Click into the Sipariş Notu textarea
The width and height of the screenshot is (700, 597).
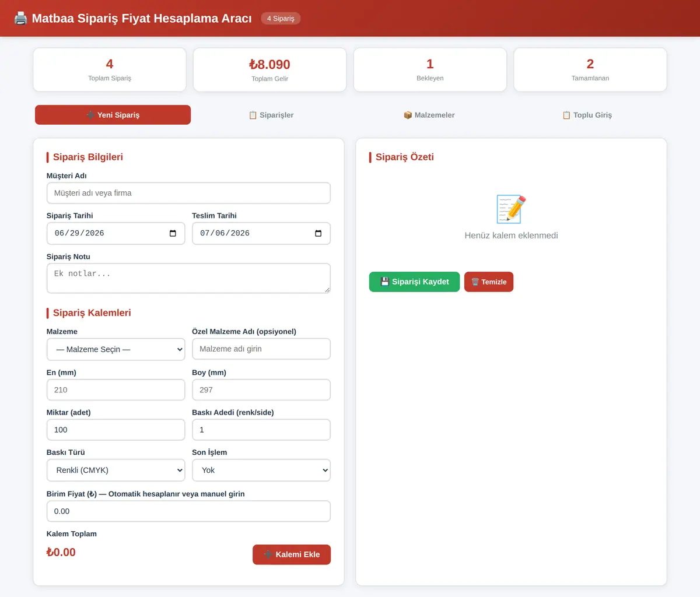188,278
